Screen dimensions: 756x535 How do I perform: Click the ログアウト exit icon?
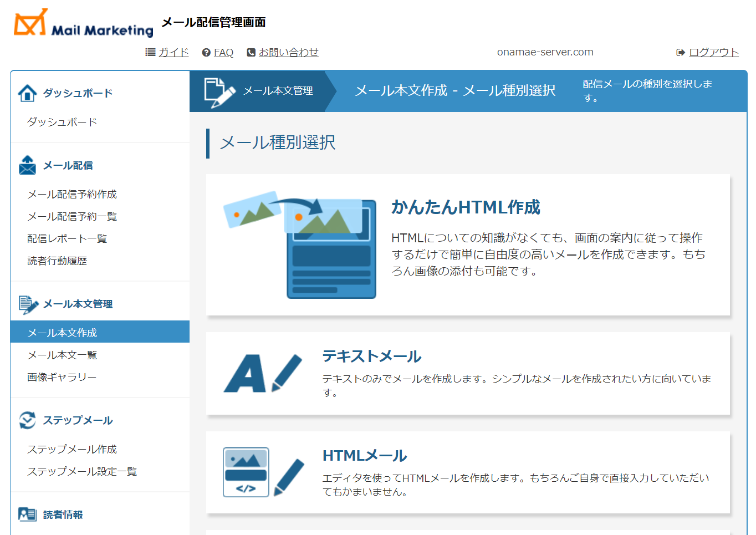681,52
